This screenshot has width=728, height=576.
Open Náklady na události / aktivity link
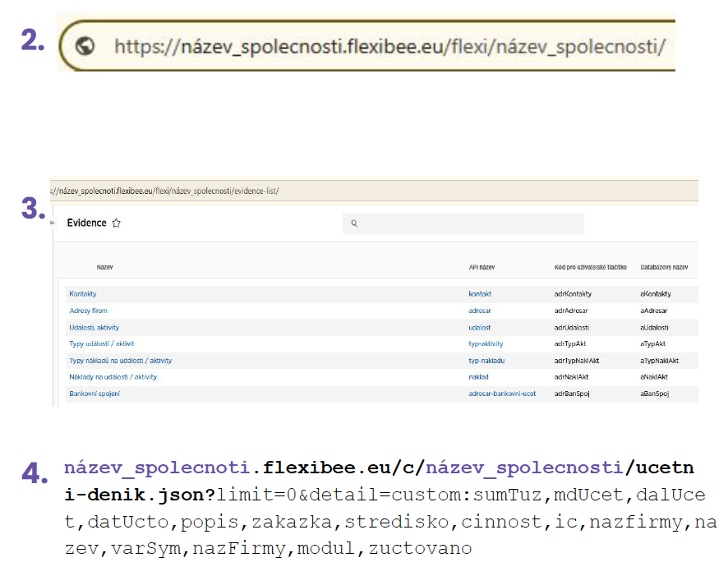tap(113, 377)
